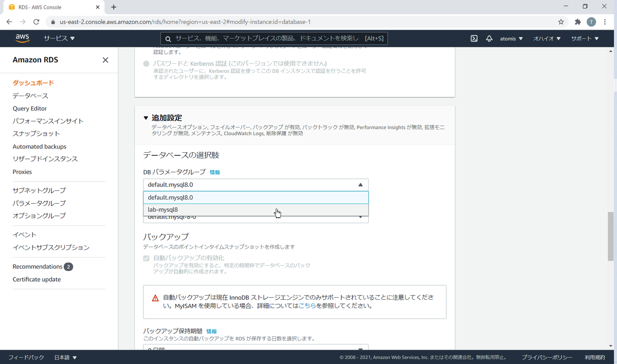Click the AWS logo to return home
617x364 pixels.
click(x=22, y=38)
